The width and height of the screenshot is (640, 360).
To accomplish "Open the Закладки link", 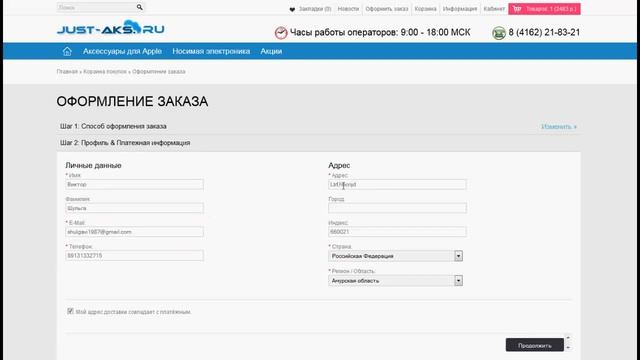I will pos(315,9).
